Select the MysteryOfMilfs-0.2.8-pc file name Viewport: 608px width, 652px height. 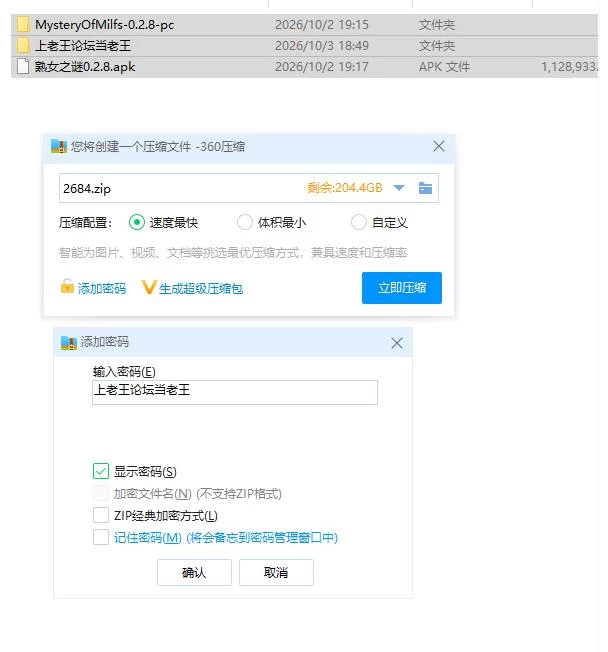coord(104,25)
